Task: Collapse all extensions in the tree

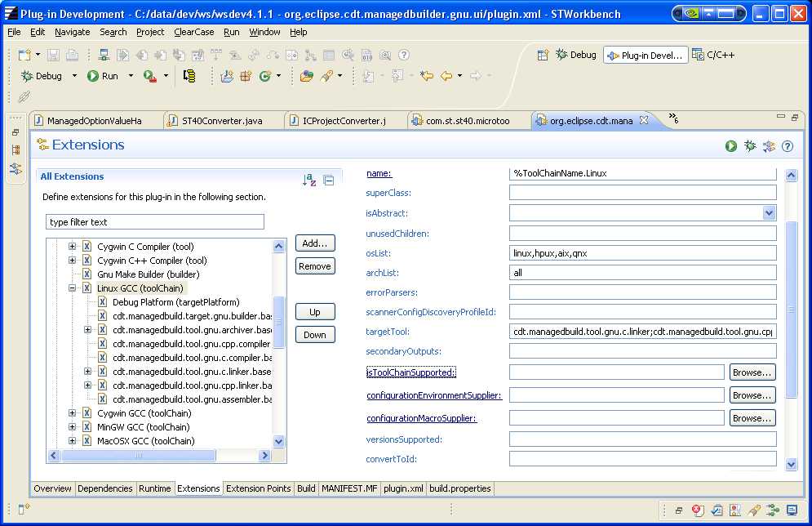Action: [328, 181]
